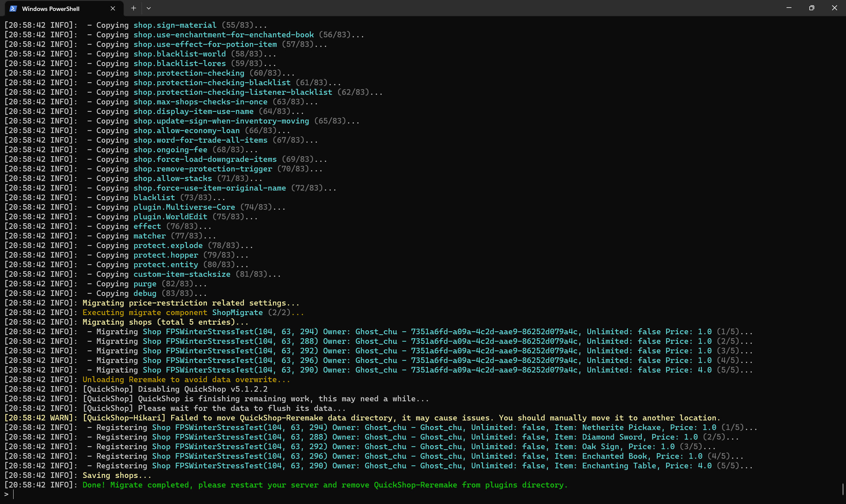Click 'blacklist' (73/83) text

[154, 197]
